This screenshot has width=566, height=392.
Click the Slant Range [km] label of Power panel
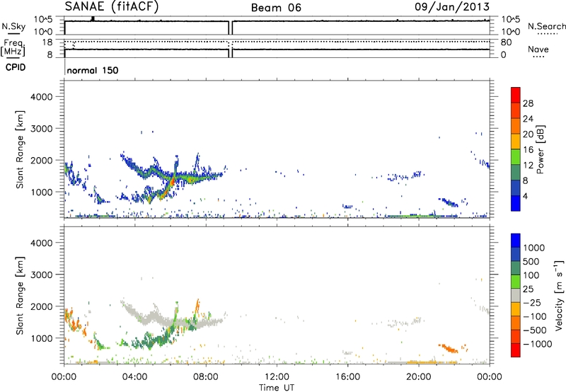[20, 149]
